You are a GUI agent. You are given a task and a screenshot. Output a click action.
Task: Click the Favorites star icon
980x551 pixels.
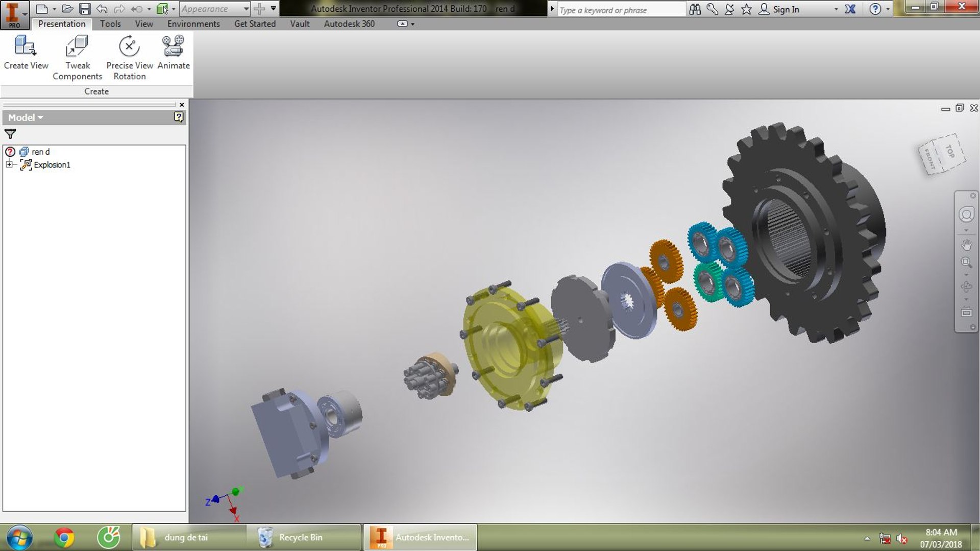click(746, 9)
